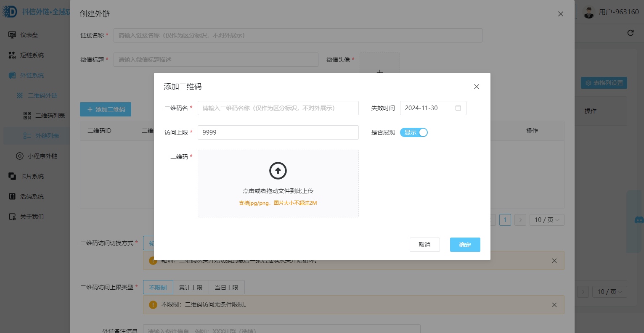Select 累计上限 access limit option

(x=191, y=288)
